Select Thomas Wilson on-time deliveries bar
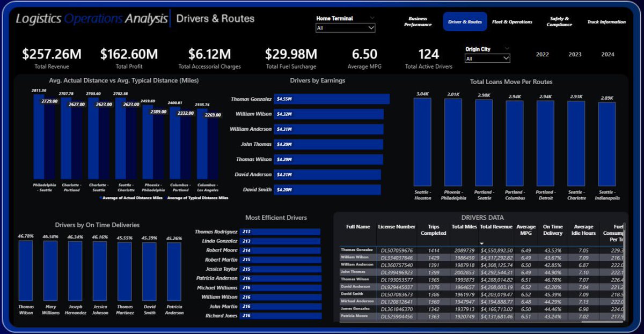Viewport: 644px width, 334px height. point(26,270)
